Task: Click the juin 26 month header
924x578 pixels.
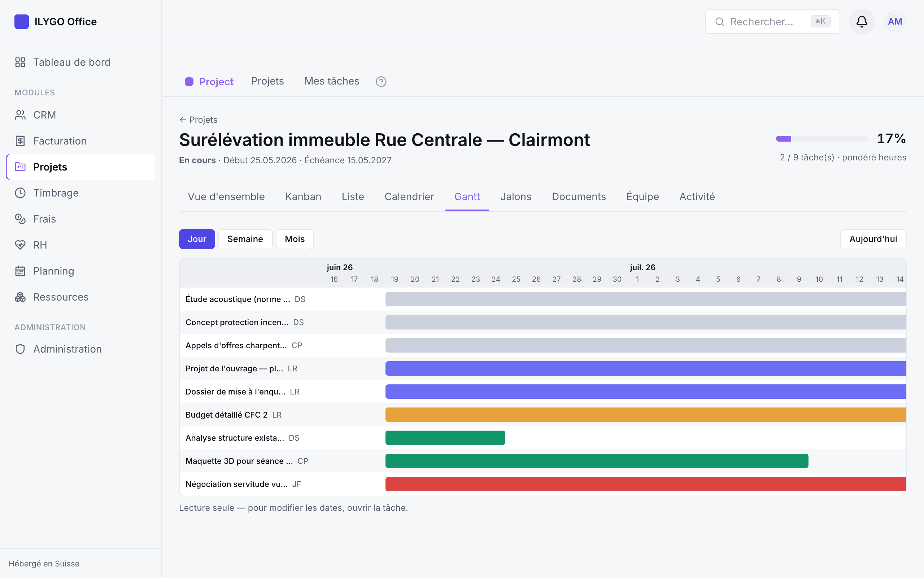Action: (339, 267)
